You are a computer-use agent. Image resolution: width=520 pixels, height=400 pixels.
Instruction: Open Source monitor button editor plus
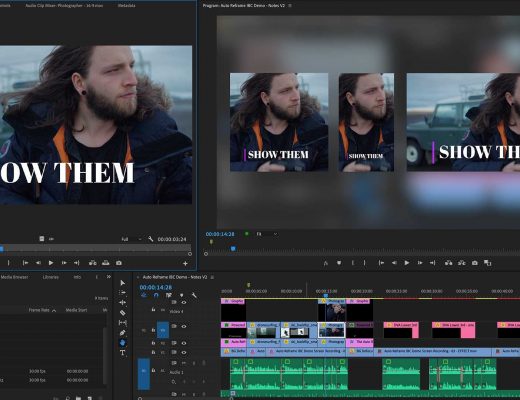tap(185, 263)
